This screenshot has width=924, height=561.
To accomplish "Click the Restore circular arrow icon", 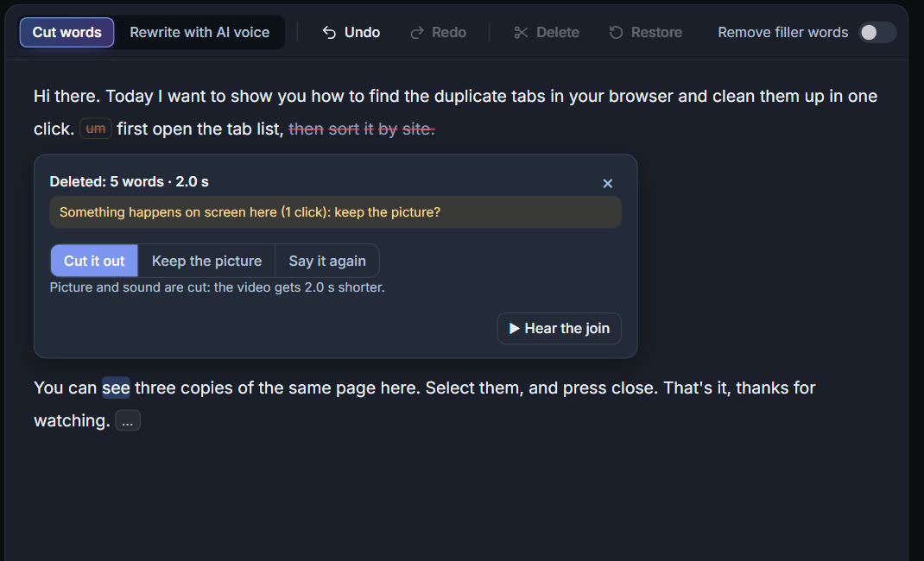I will coord(616,33).
